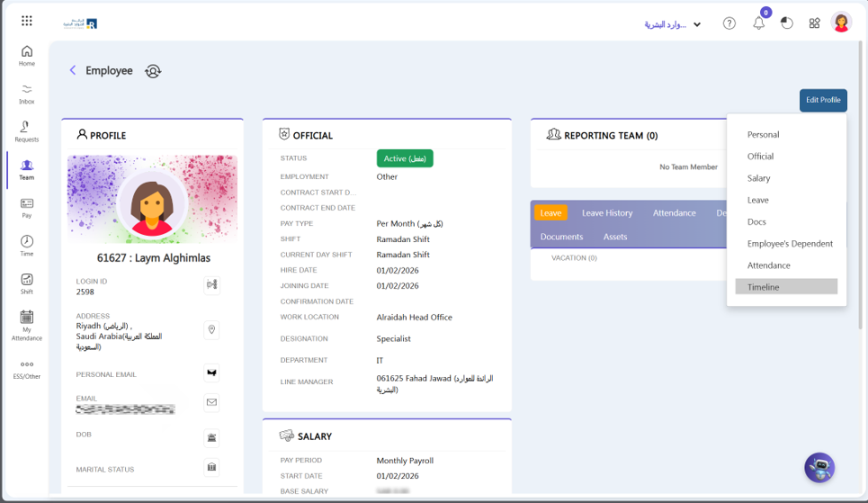Screen dimensions: 868x503
Task: Open the help question mark icon
Action: [x=729, y=23]
